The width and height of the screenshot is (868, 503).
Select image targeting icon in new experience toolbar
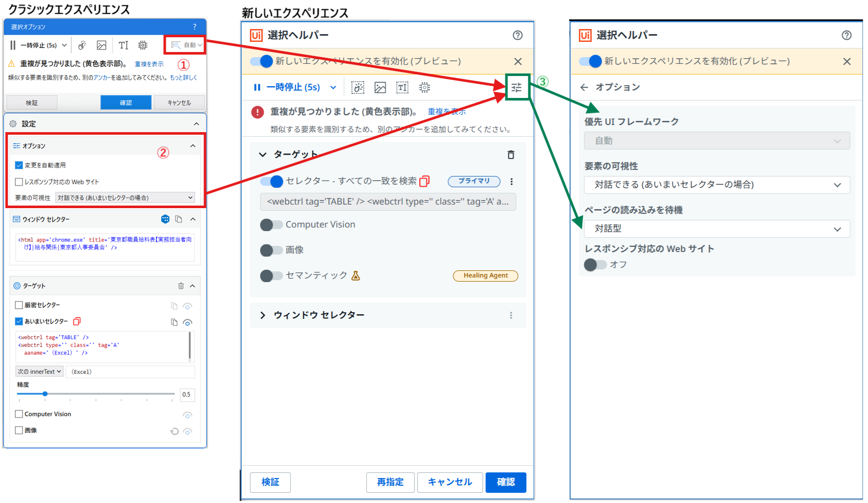pyautogui.click(x=380, y=88)
